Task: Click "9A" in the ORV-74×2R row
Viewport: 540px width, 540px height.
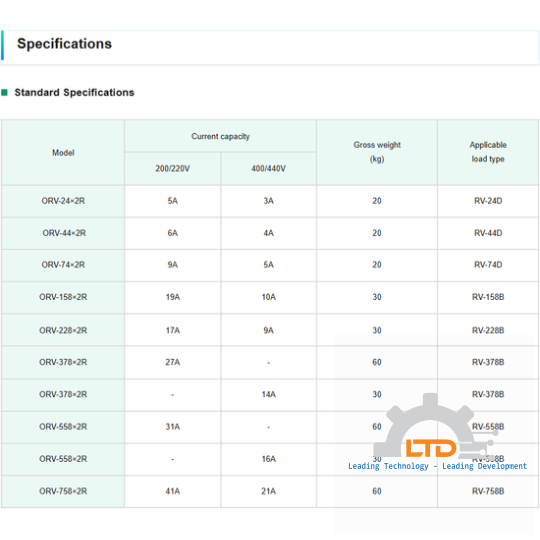Action: (x=173, y=265)
